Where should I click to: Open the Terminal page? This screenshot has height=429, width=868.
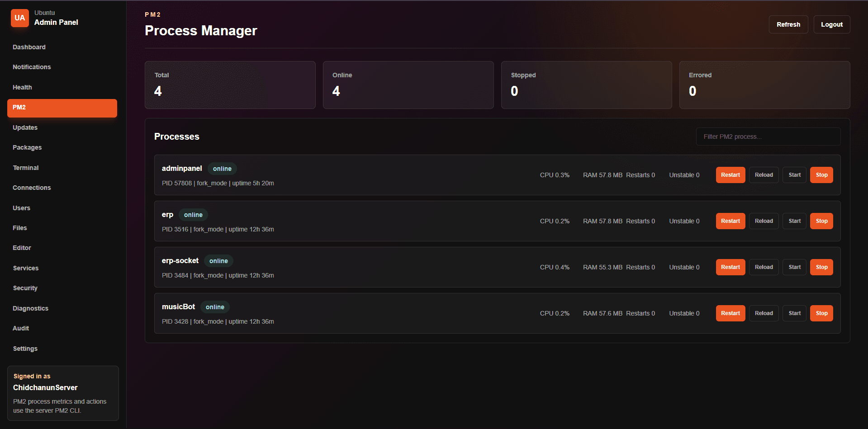(x=26, y=168)
